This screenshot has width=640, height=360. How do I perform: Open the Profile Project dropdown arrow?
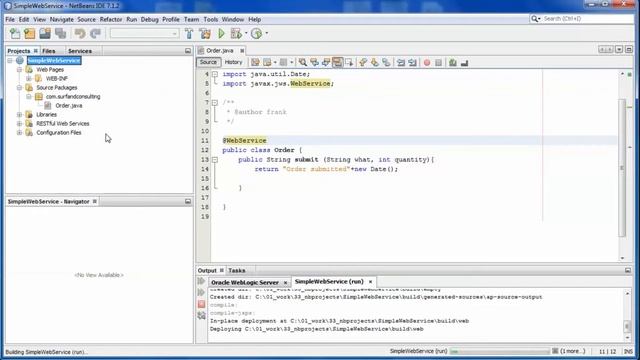(x=267, y=33)
